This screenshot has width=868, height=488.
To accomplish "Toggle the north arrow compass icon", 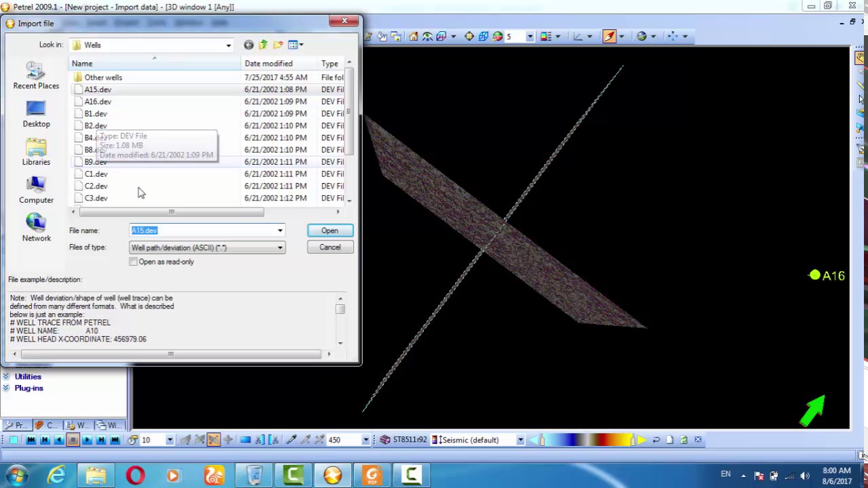I will point(609,37).
